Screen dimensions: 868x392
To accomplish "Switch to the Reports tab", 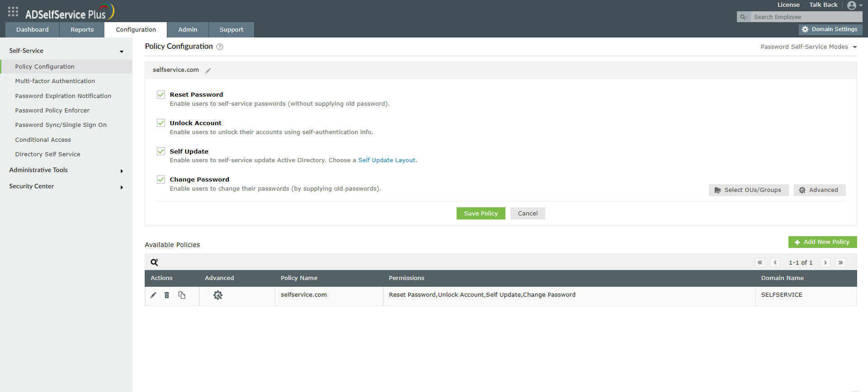I will (x=82, y=30).
